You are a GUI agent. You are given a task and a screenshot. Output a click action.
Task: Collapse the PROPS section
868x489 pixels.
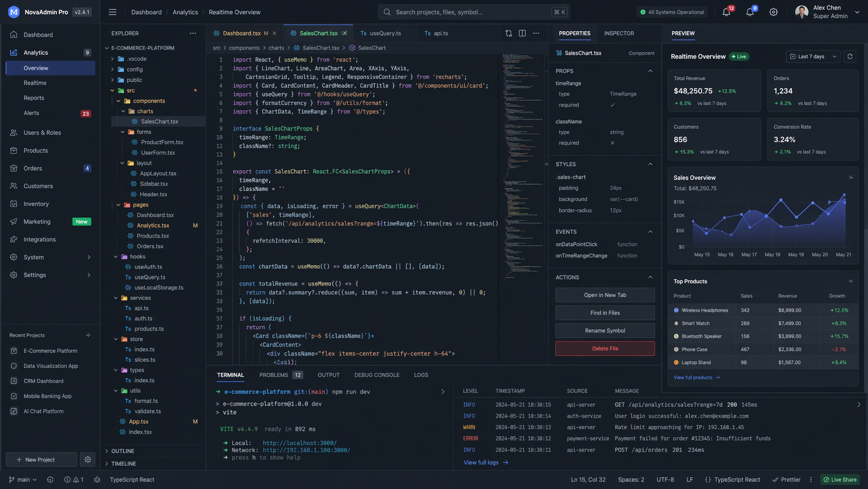coord(650,71)
